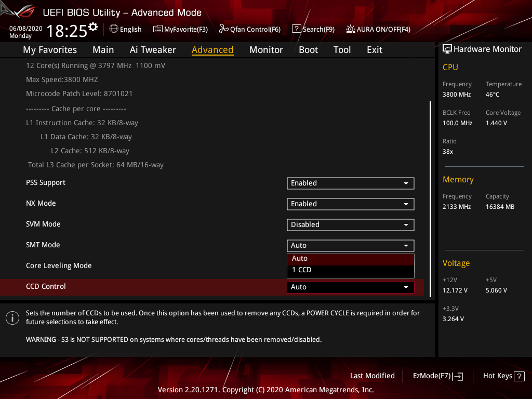Click the info icon in help panel

click(x=12, y=318)
